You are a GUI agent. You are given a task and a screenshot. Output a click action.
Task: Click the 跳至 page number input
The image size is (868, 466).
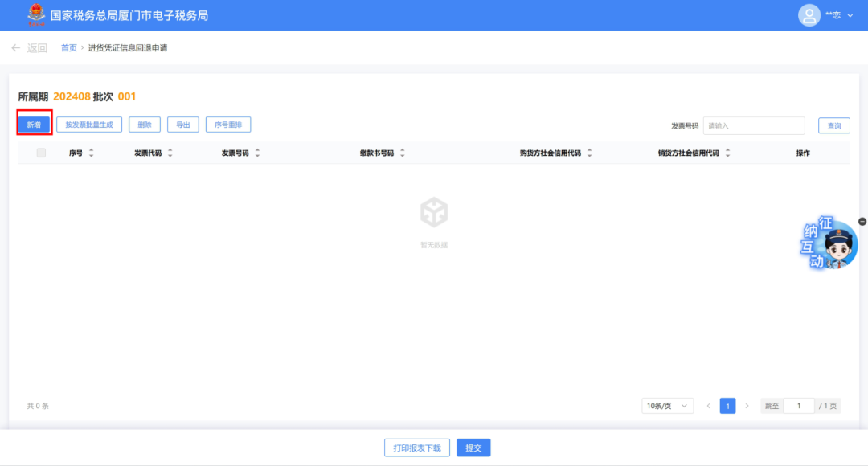pyautogui.click(x=799, y=406)
